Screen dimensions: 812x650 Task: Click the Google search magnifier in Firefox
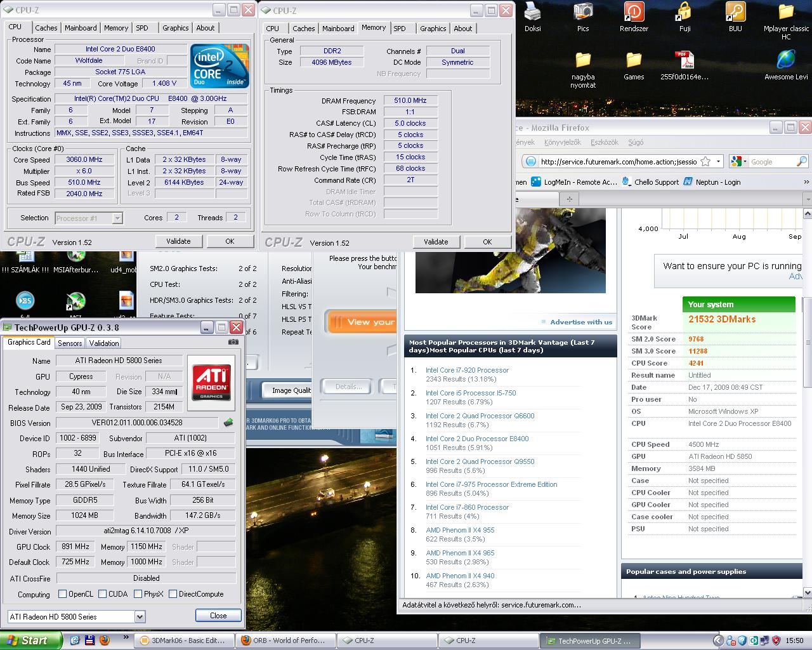802,162
